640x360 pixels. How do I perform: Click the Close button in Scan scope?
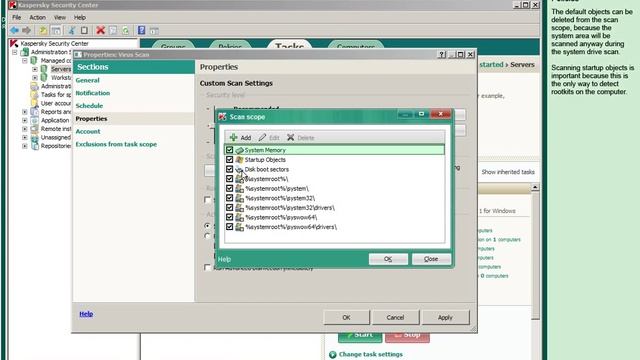(x=431, y=259)
